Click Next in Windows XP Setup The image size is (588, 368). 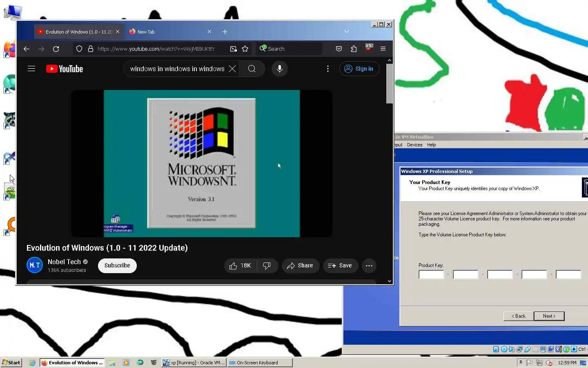click(x=549, y=316)
